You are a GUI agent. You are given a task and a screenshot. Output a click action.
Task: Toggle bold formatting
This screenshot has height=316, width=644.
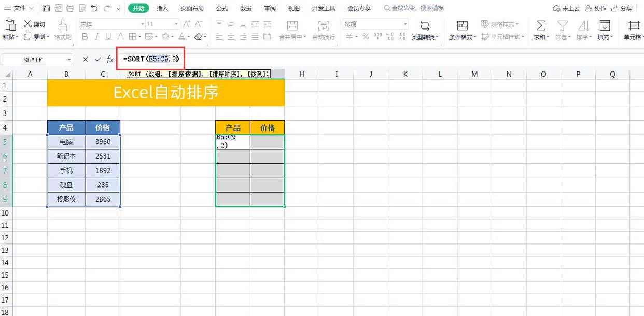point(85,37)
